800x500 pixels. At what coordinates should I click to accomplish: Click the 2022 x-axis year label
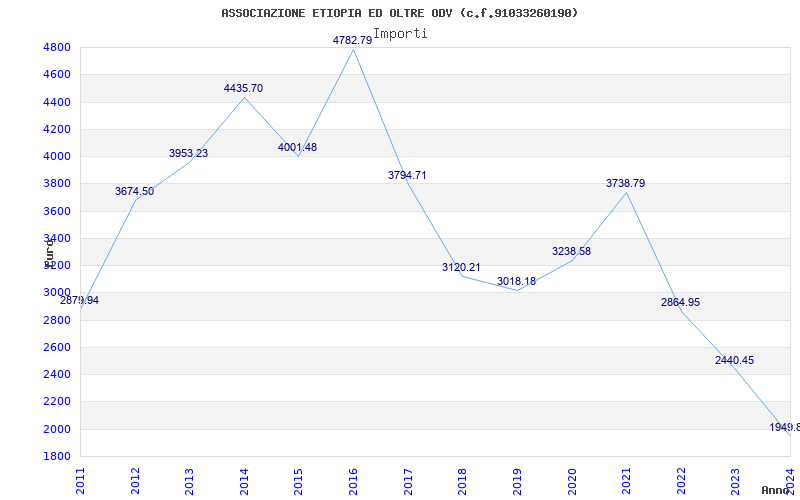(x=681, y=481)
